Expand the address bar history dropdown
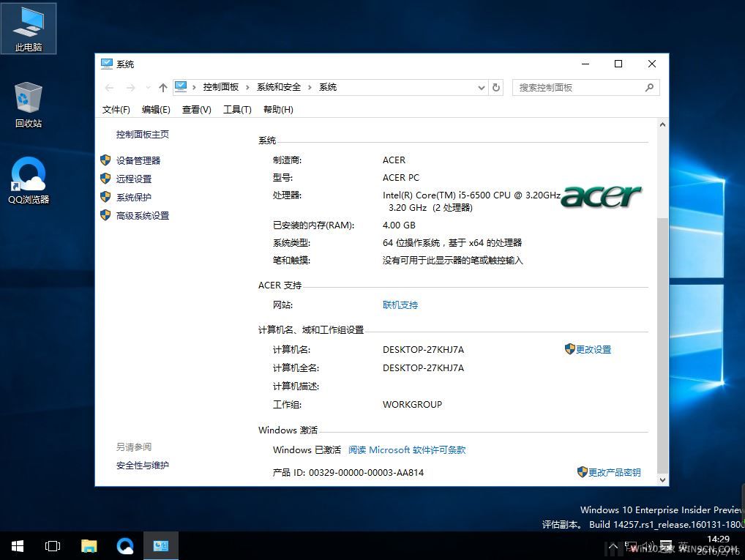Screen dimensions: 745x560 tap(481, 87)
